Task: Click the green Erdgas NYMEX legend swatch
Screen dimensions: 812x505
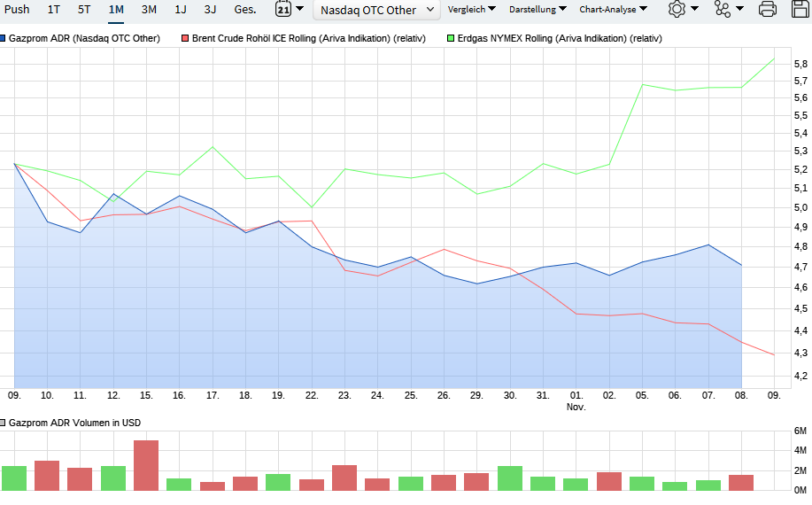Action: [x=451, y=38]
